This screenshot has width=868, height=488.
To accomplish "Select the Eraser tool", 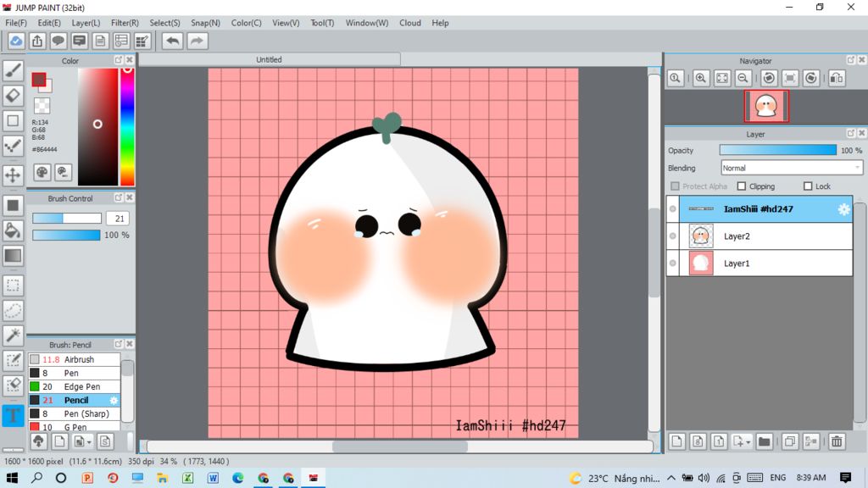I will click(x=14, y=95).
